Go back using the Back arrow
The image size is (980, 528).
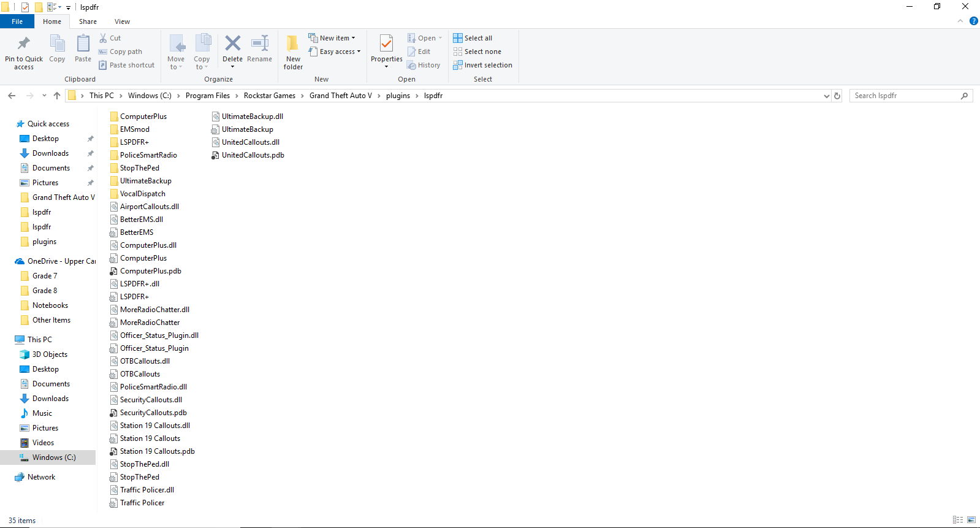pos(12,96)
